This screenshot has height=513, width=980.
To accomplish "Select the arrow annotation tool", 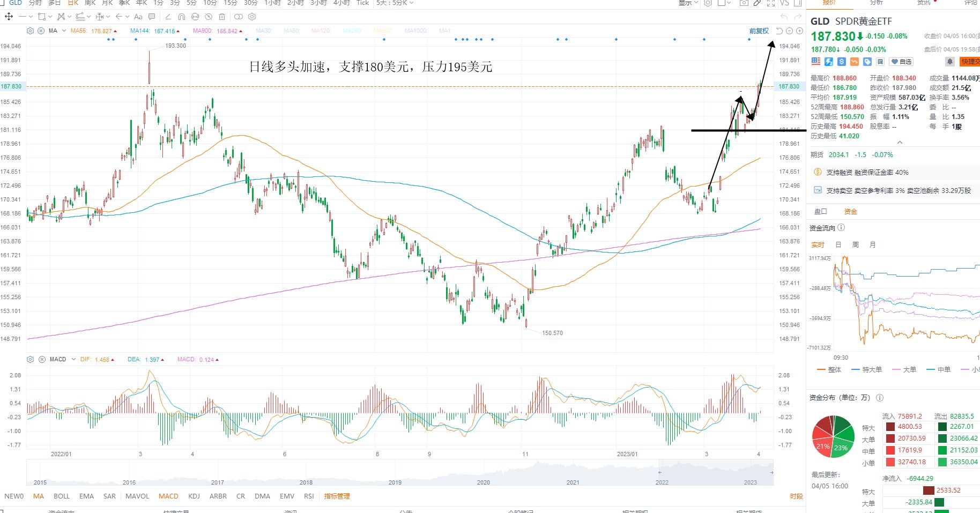I will [x=119, y=17].
